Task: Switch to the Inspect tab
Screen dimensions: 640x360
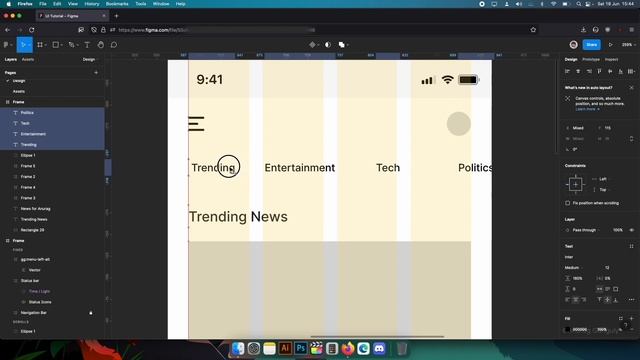Action: 611,60
